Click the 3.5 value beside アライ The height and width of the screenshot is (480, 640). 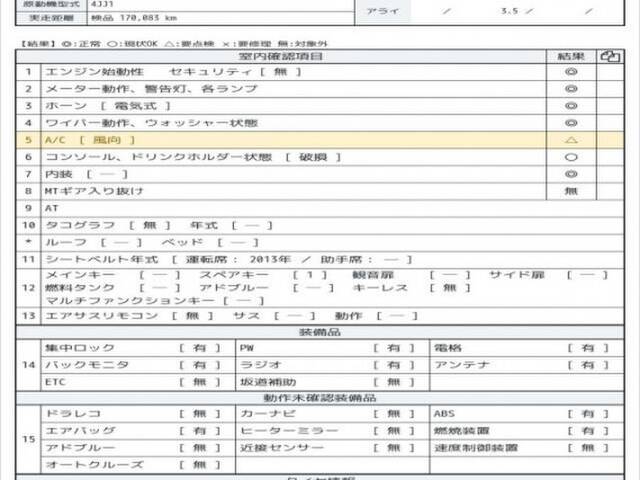(509, 11)
